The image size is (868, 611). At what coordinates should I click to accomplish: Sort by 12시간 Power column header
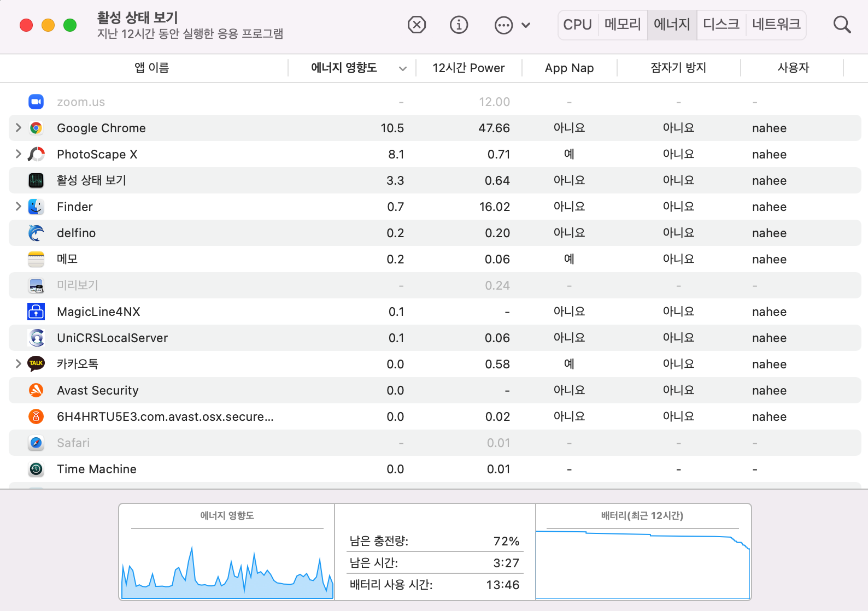point(468,68)
